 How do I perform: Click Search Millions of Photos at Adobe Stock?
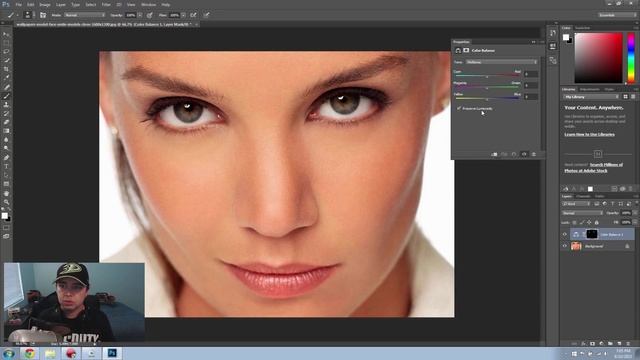click(x=594, y=168)
